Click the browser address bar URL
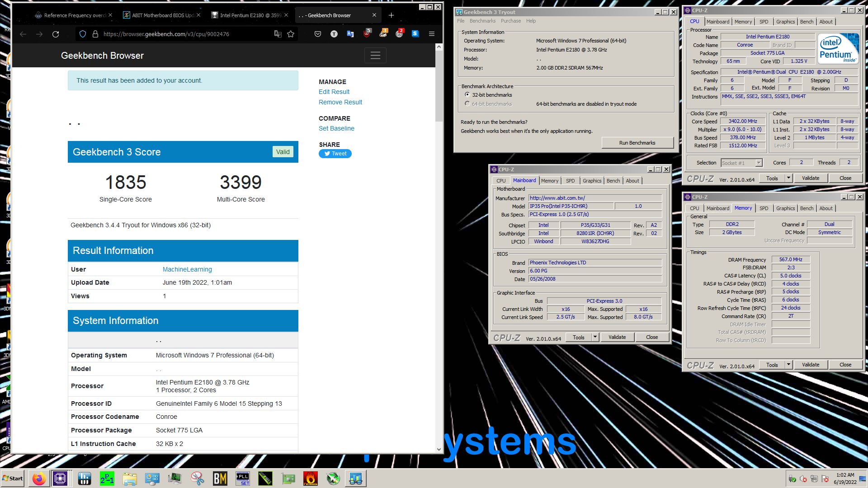The width and height of the screenshot is (868, 488). [x=166, y=34]
